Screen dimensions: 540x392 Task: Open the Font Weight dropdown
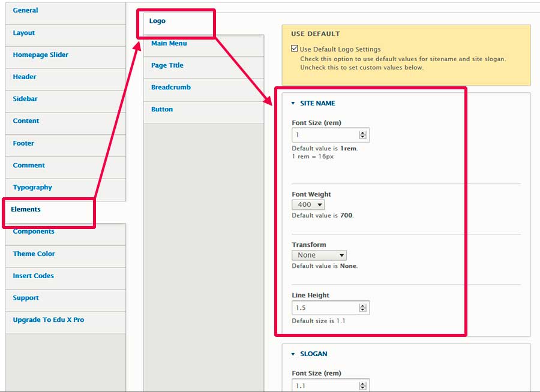pyautogui.click(x=308, y=205)
